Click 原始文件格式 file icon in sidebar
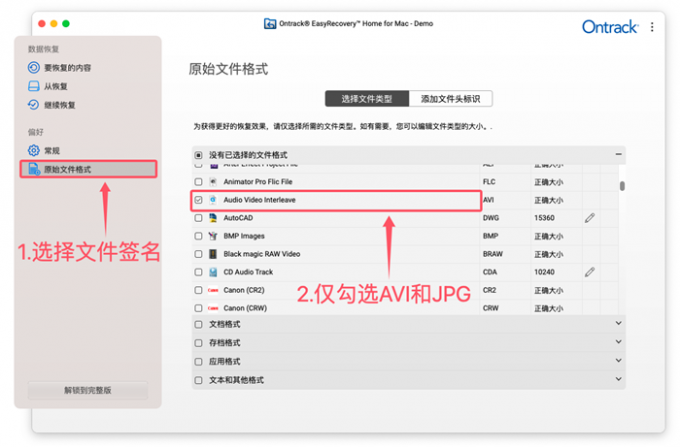Screen dimensions: 680x447 pyautogui.click(x=34, y=169)
